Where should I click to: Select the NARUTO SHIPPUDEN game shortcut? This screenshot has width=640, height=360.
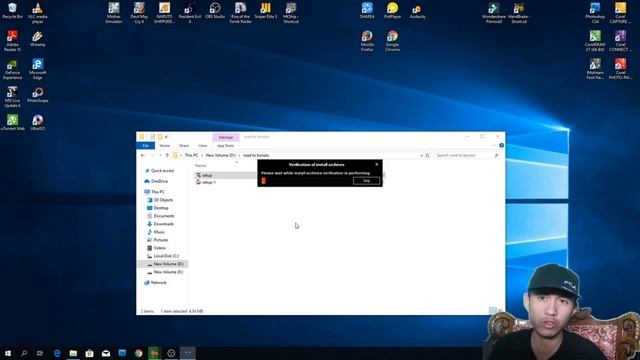164,12
